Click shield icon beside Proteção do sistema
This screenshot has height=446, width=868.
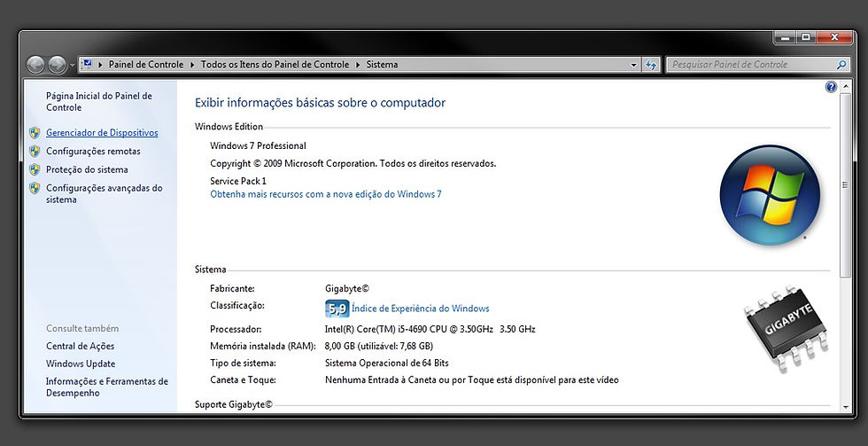(35, 169)
